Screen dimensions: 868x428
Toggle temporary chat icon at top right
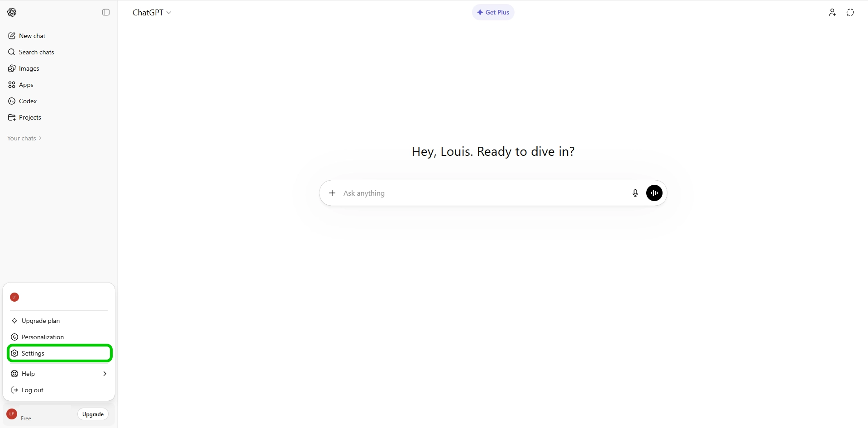(x=850, y=12)
